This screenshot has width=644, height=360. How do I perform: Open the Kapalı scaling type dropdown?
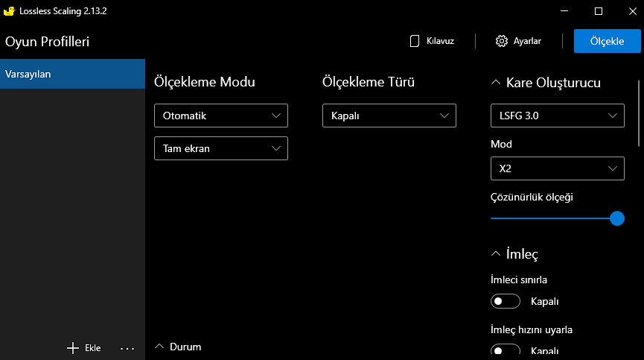tap(389, 116)
